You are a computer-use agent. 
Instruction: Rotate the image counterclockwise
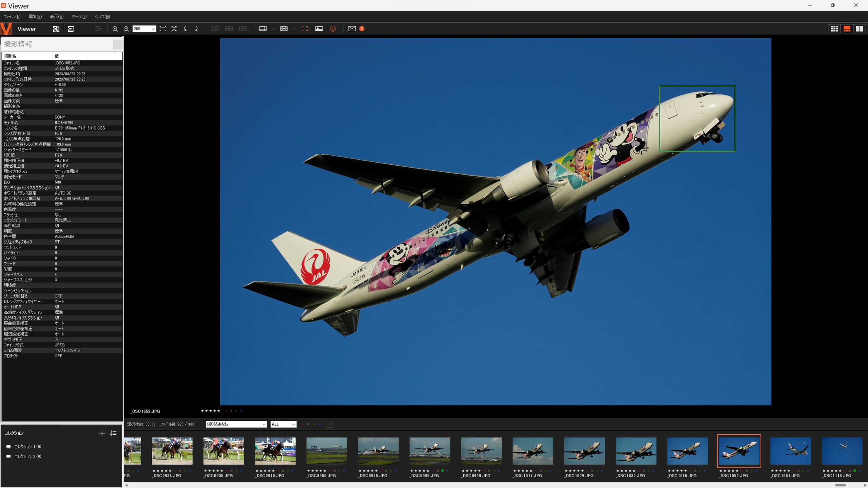[185, 29]
